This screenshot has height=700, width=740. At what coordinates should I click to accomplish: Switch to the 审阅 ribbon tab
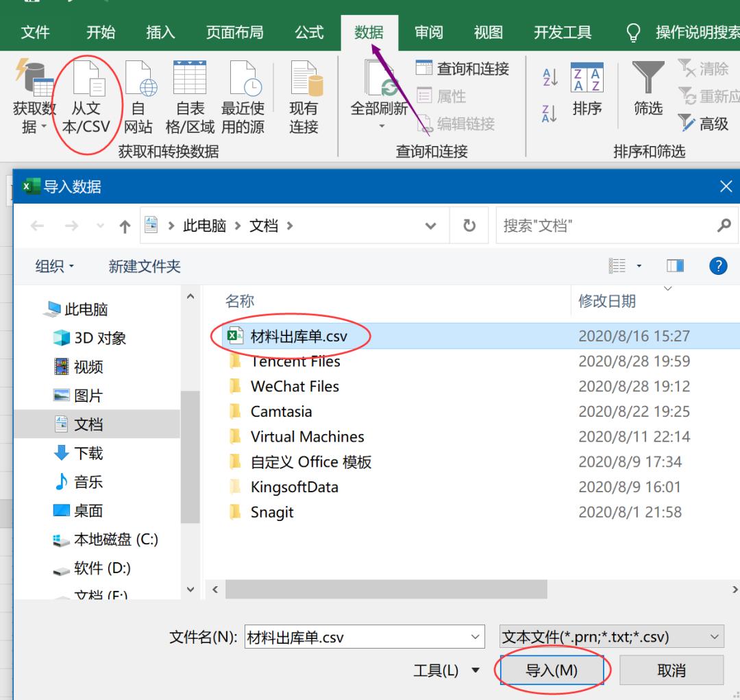click(x=428, y=32)
